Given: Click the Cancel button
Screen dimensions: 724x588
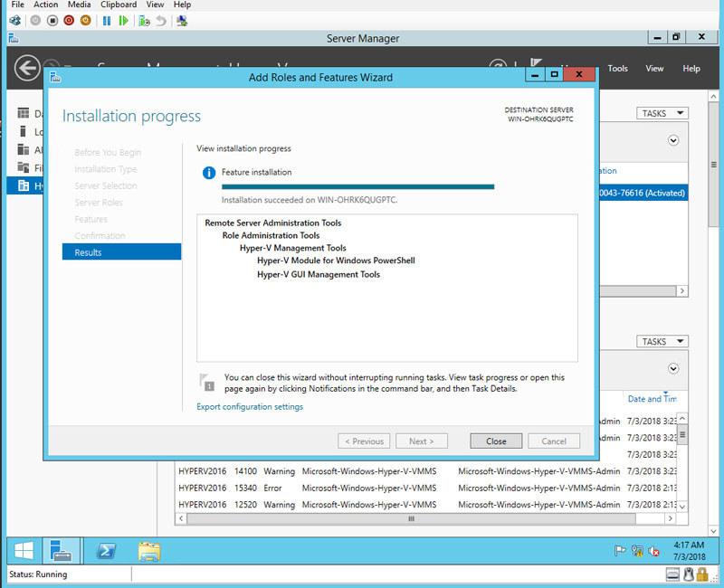Looking at the screenshot, I should point(554,441).
